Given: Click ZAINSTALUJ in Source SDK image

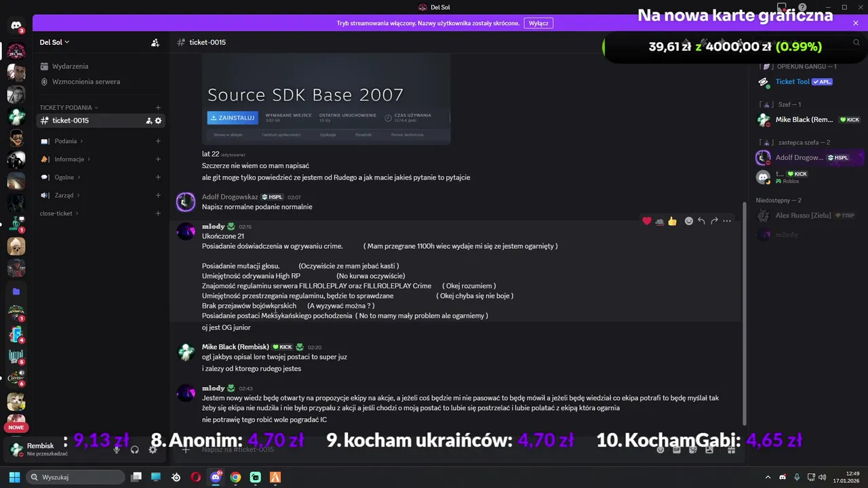Looking at the screenshot, I should pos(233,117).
